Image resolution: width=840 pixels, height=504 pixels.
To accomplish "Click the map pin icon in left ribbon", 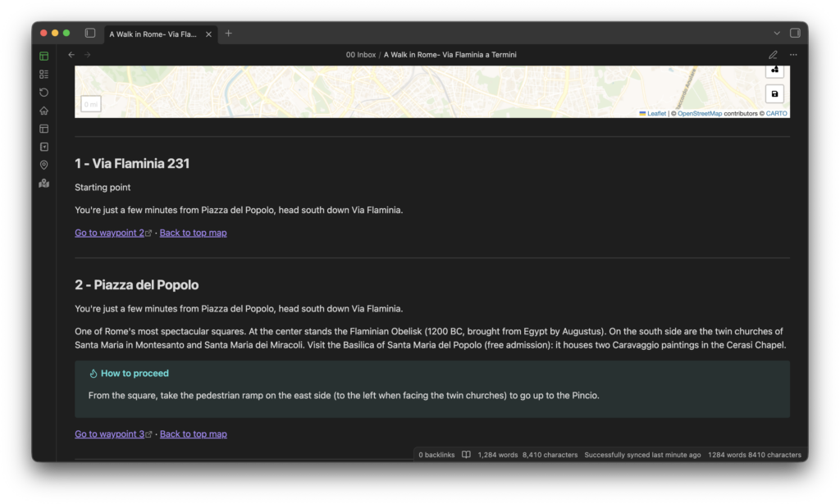I will point(43,165).
